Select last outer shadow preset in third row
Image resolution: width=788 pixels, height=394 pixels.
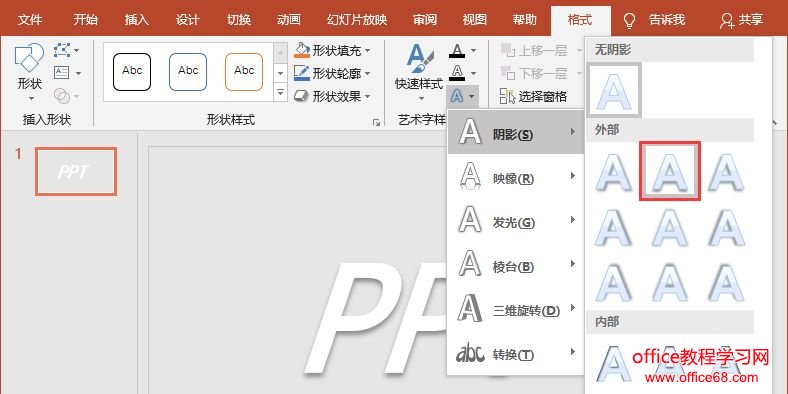click(x=726, y=283)
